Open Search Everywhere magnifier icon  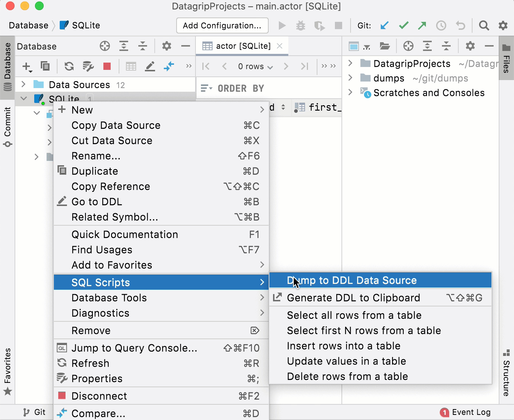coord(484,25)
